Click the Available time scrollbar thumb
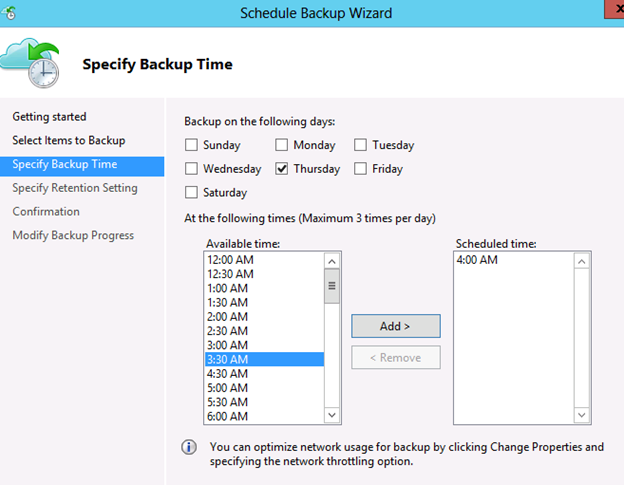This screenshot has height=485, width=624. pos(332,286)
